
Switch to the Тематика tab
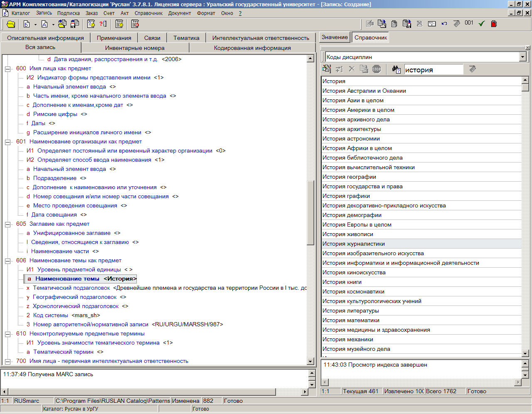click(186, 38)
